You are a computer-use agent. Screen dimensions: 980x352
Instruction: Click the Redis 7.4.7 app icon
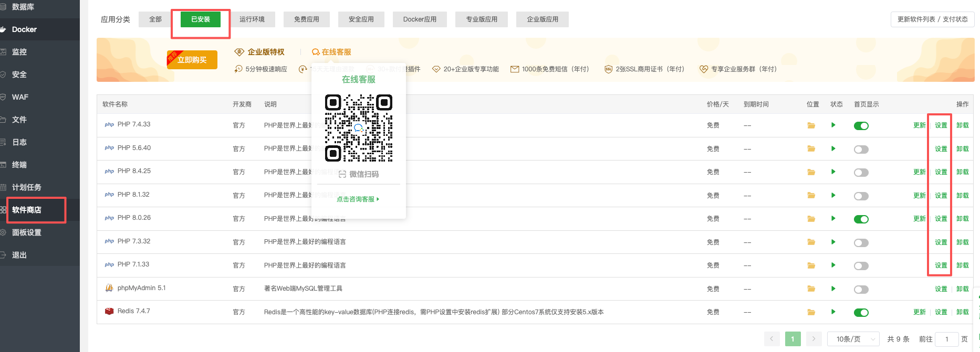pyautogui.click(x=109, y=311)
